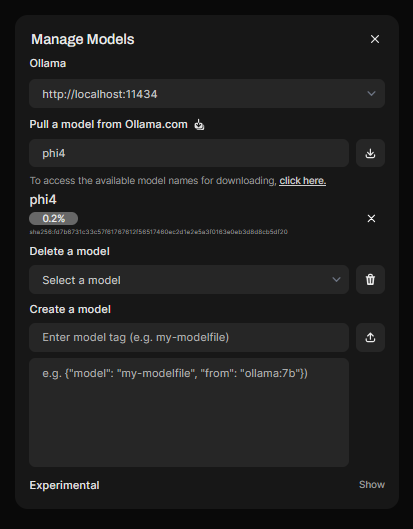
Task: Click the chevron arrow of the Ollama URL selector
Action: point(371,93)
